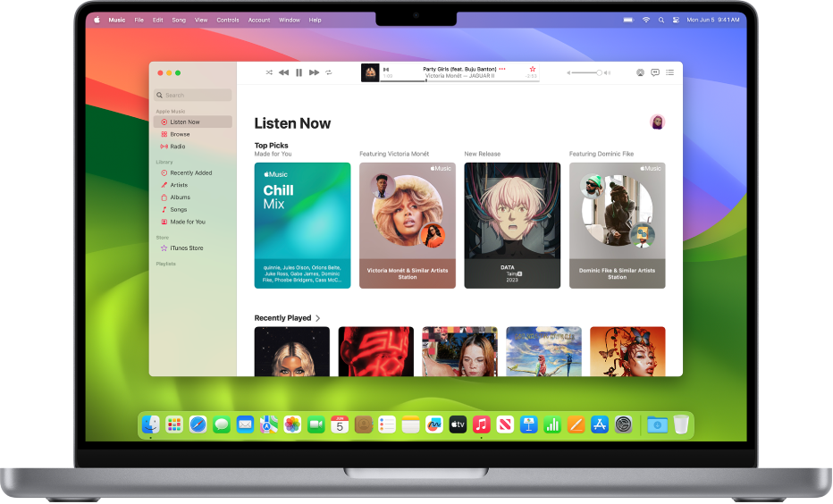Screen dimensions: 833x504
Task: Open the Recently Played album with parrots
Action: [x=544, y=351]
